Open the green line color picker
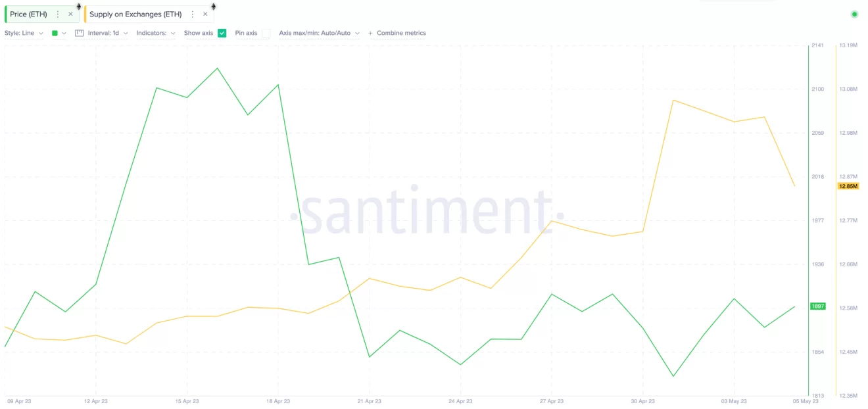The width and height of the screenshot is (868, 409). (x=59, y=33)
